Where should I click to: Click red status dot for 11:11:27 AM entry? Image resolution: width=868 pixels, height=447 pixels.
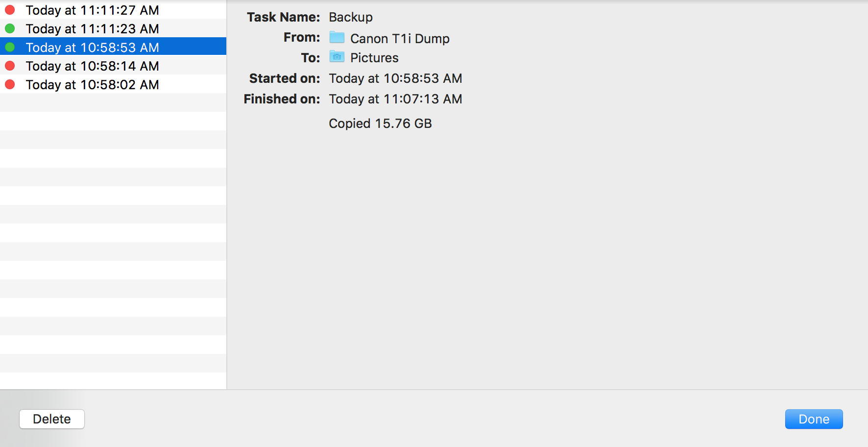pos(10,10)
